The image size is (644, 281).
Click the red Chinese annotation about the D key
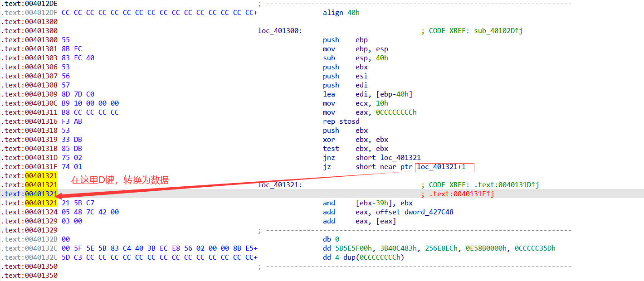tap(120, 180)
